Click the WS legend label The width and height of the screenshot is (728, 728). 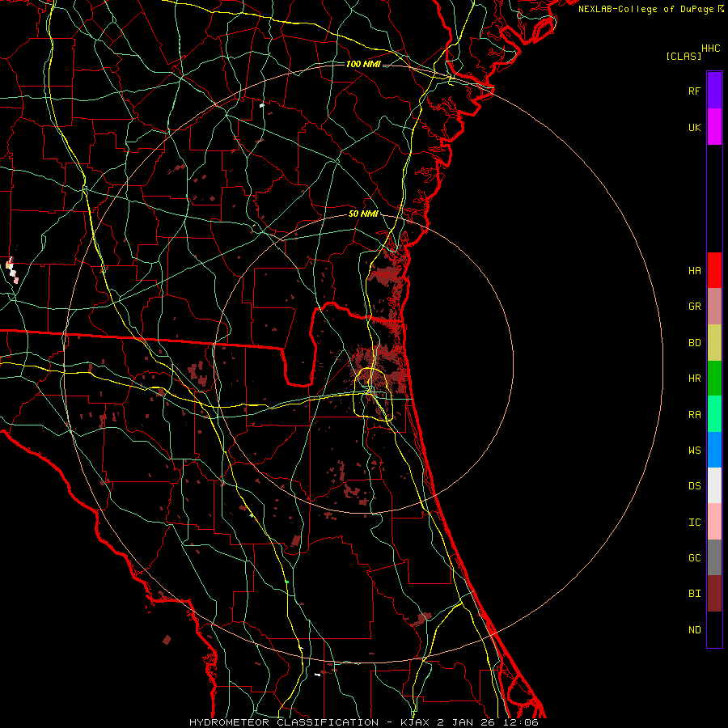694,450
